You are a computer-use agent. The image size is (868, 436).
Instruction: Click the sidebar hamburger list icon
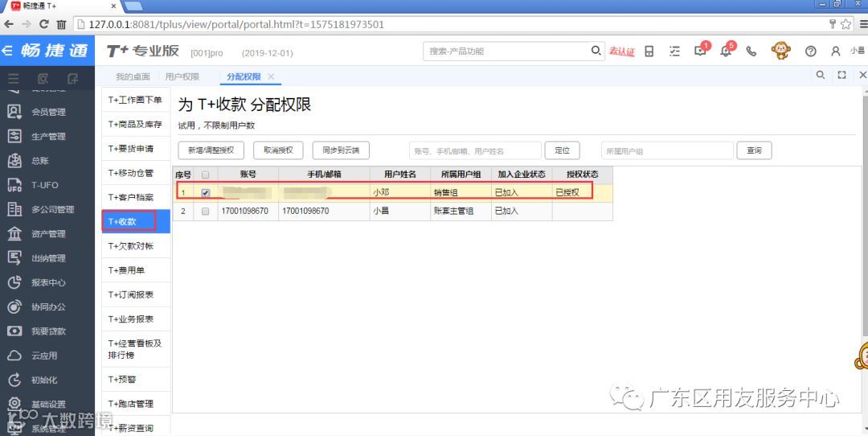click(x=14, y=79)
